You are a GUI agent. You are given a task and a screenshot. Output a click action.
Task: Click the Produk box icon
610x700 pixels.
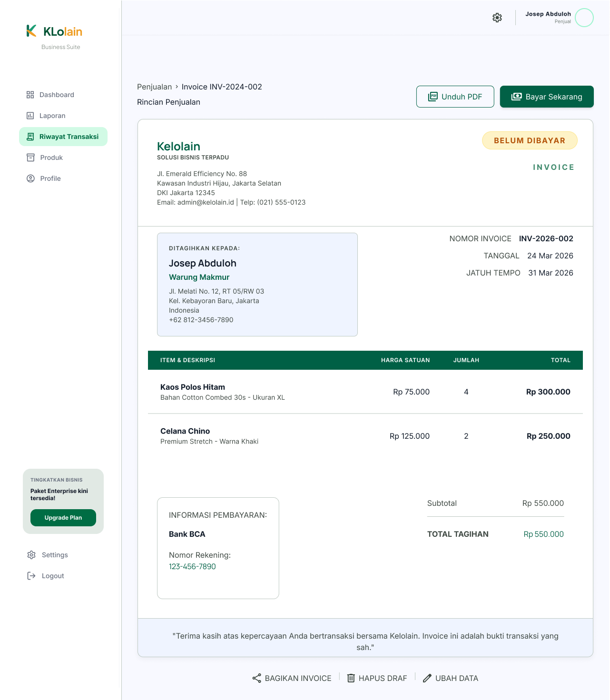pos(30,158)
